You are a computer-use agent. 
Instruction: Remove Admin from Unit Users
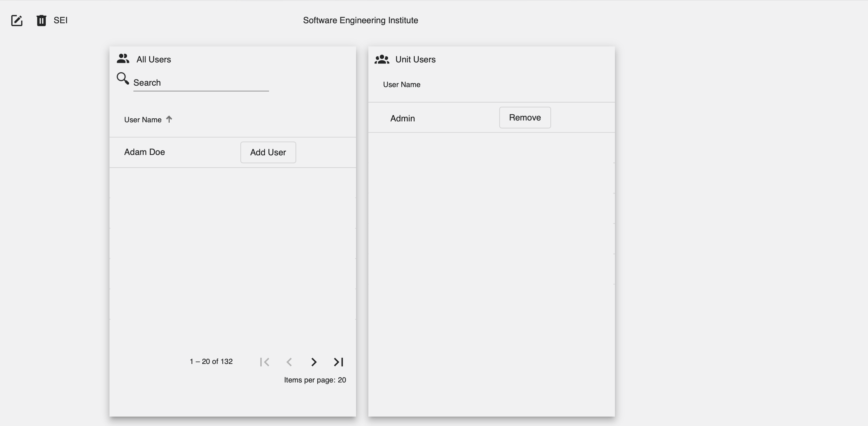pyautogui.click(x=525, y=117)
